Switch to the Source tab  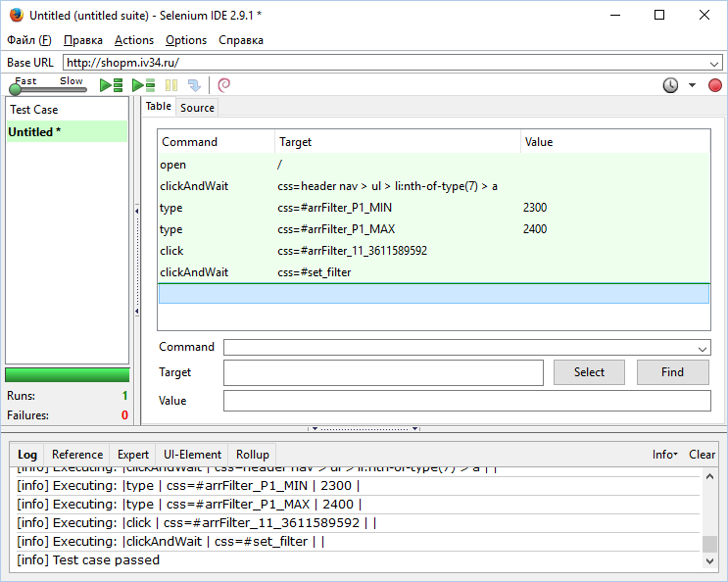click(x=197, y=108)
